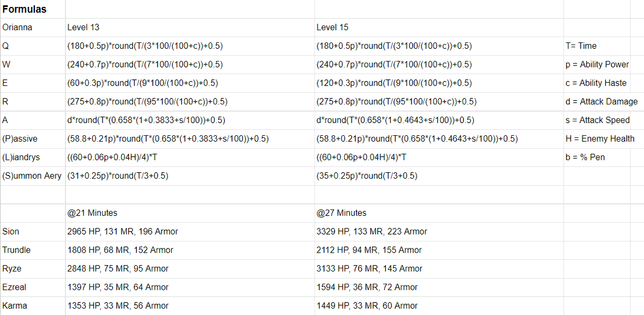Screen dimensions: 644x315
Task: Select the 'Sion' row label
Action: (x=32, y=232)
